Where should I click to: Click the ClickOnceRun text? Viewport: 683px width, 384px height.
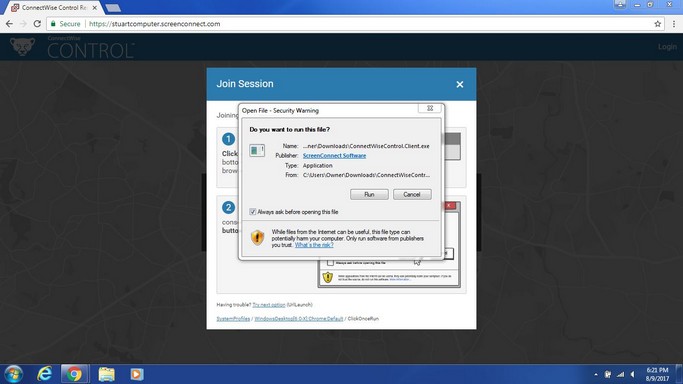(x=363, y=319)
